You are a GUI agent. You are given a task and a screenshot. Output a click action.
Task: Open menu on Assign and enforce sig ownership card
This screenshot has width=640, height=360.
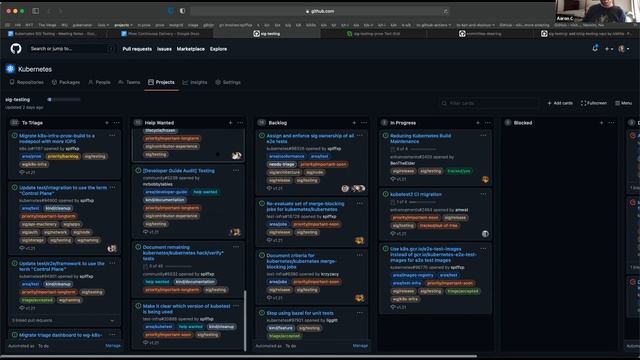[x=360, y=136]
